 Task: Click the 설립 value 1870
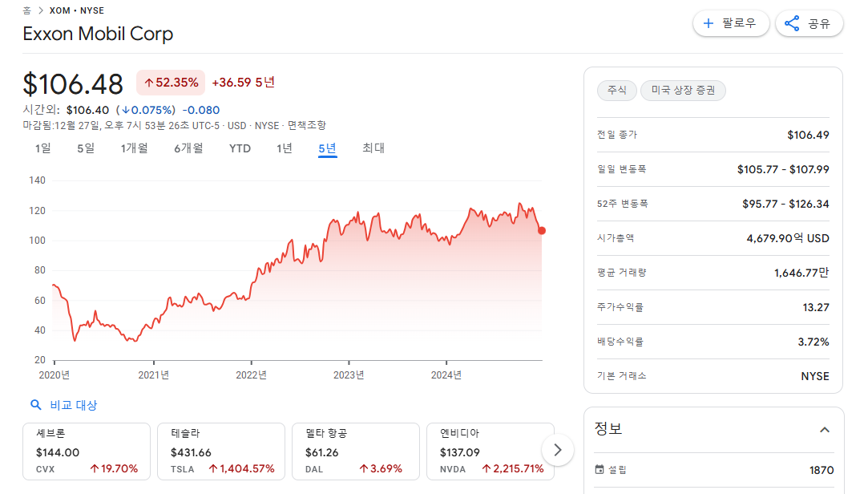[822, 470]
